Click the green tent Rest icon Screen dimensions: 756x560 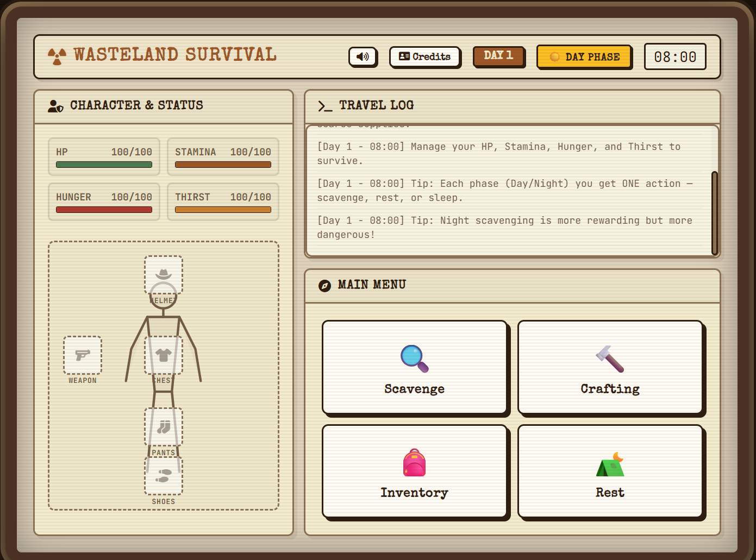(x=610, y=464)
